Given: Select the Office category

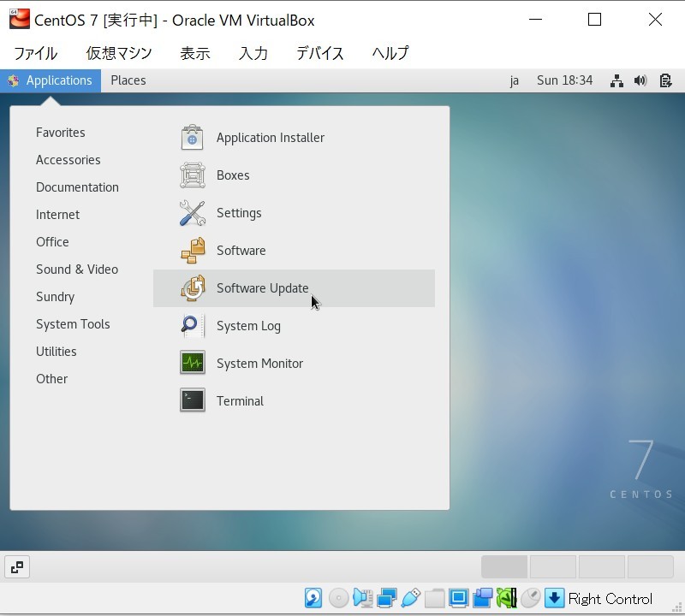Looking at the screenshot, I should [x=52, y=242].
